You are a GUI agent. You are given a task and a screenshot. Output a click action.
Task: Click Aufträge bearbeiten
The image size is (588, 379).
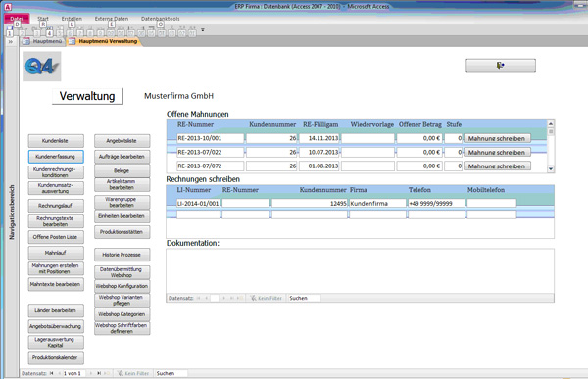point(122,157)
